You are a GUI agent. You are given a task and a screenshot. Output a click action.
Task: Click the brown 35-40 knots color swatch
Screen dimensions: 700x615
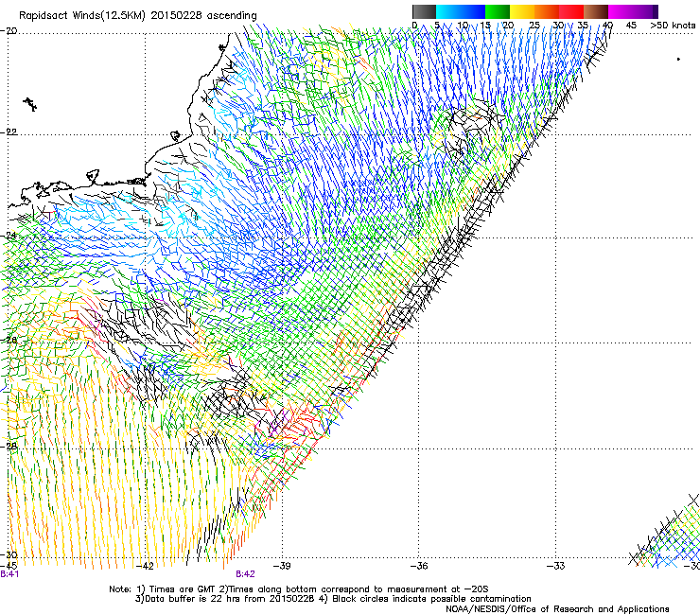click(x=596, y=11)
